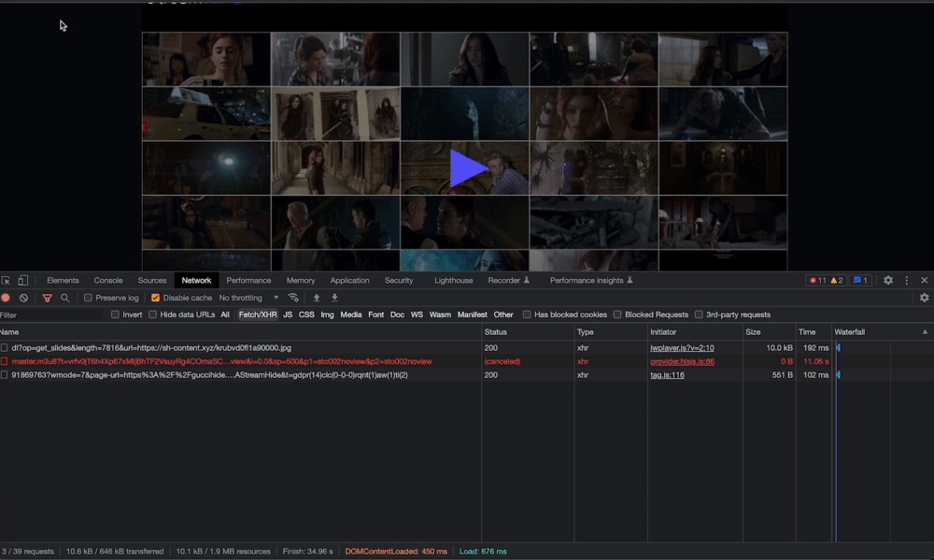Filter requests by JS type
The height and width of the screenshot is (560, 934).
[288, 315]
